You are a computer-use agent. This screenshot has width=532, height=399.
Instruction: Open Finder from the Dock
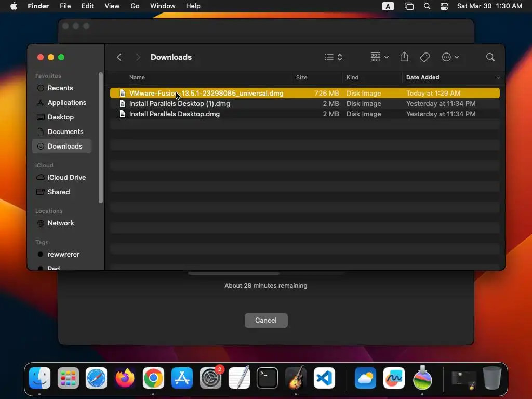pyautogui.click(x=39, y=378)
